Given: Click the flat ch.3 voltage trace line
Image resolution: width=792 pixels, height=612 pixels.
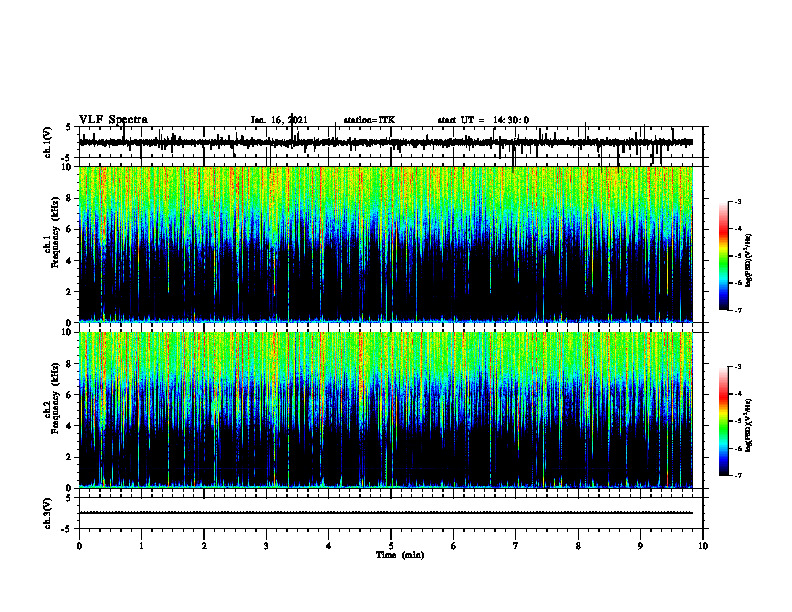Looking at the screenshot, I should (x=386, y=513).
